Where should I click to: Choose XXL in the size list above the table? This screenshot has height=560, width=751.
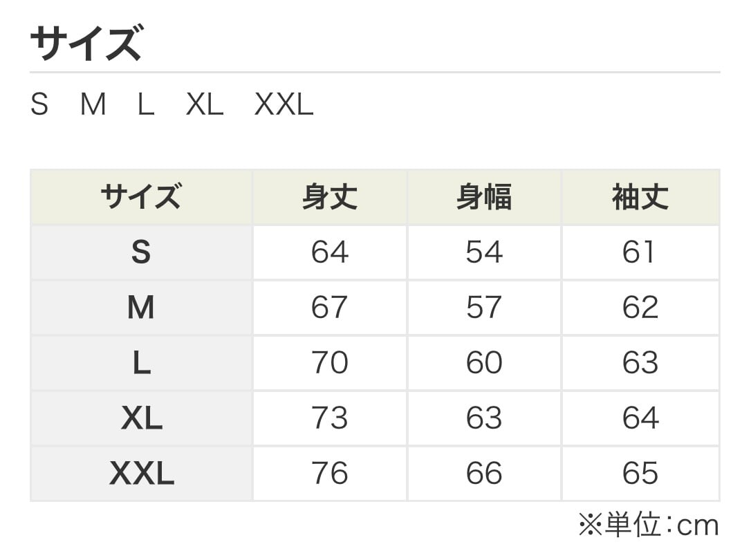click(x=284, y=105)
